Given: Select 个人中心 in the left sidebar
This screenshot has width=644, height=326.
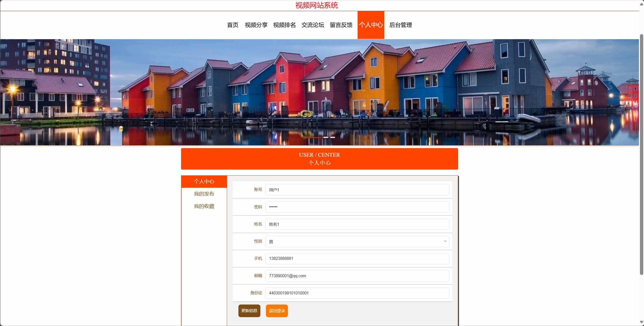Looking at the screenshot, I should (204, 181).
